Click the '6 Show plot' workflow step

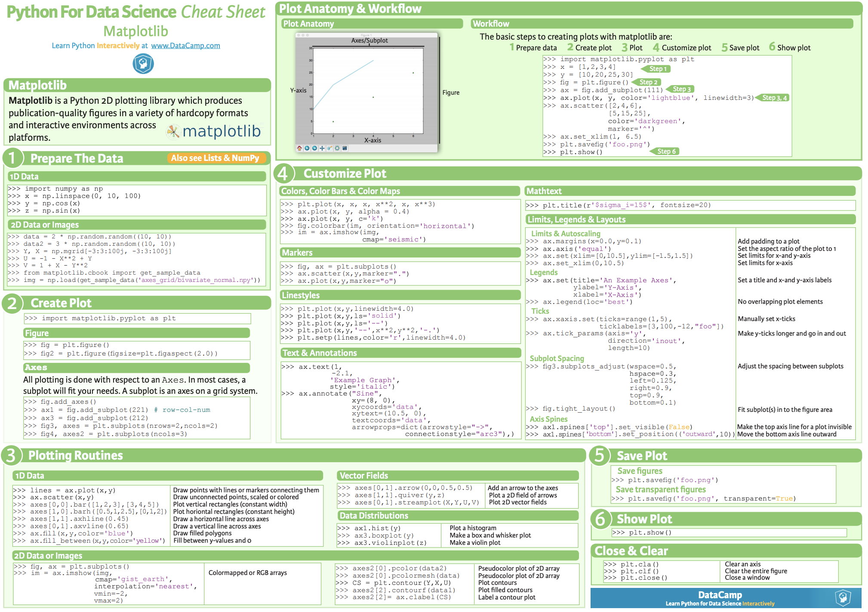point(790,47)
